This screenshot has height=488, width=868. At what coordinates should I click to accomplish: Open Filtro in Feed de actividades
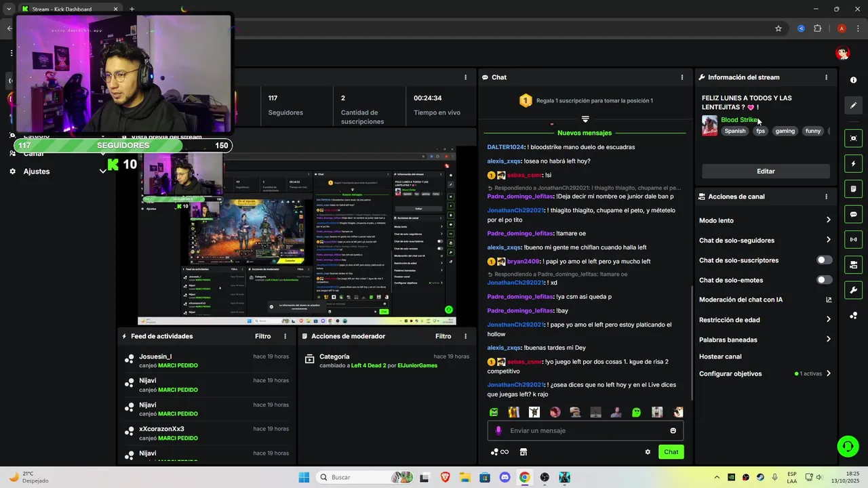click(262, 336)
